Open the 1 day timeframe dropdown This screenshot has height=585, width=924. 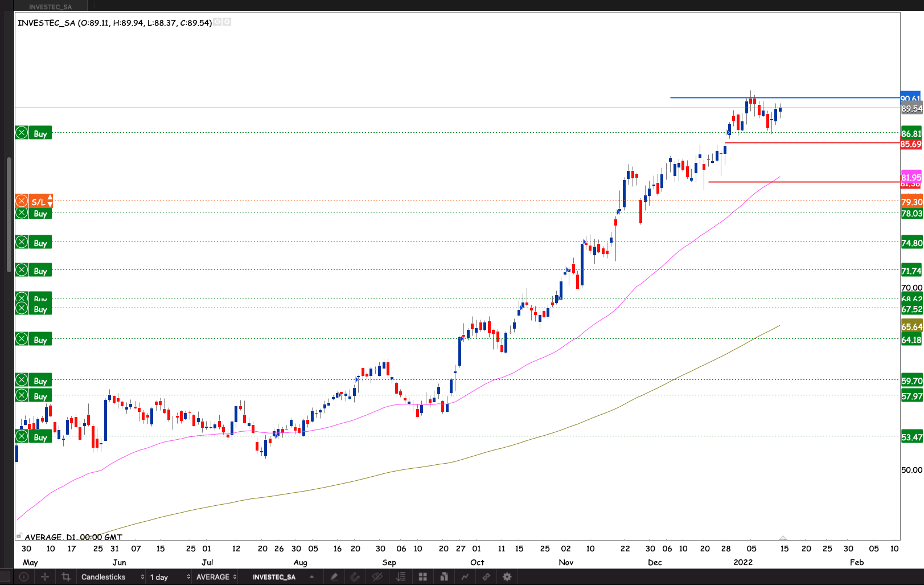[169, 577]
